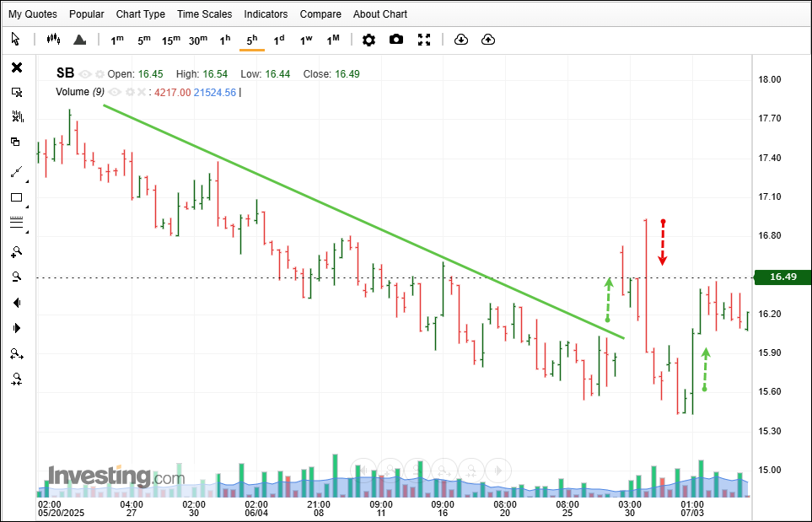Click the 16.49 current price tag
Screen dimensions: 812x522
[783, 277]
